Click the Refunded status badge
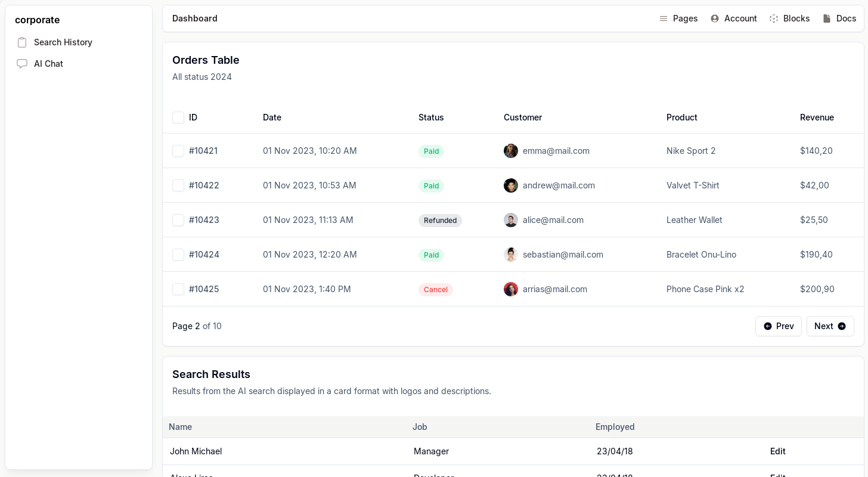The height and width of the screenshot is (477, 868). click(440, 221)
